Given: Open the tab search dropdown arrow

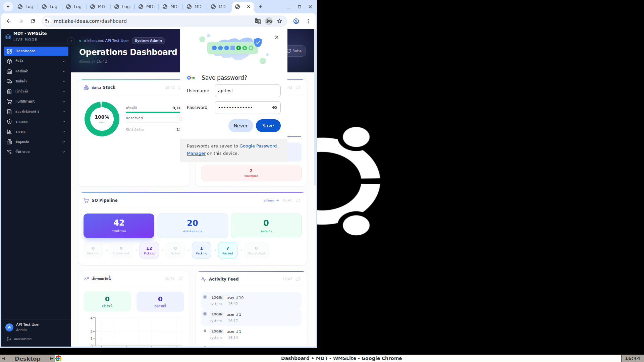Looking at the screenshot, I should [8, 7].
